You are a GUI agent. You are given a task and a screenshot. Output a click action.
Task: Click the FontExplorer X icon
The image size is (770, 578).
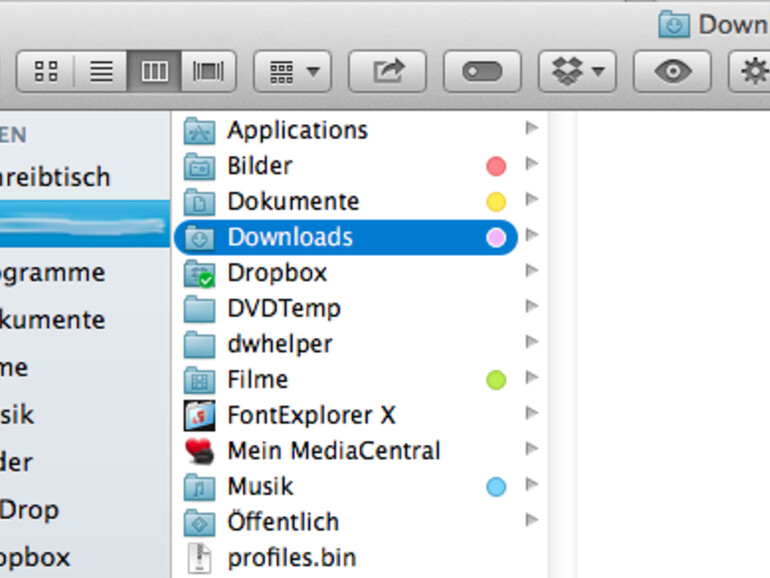(x=199, y=416)
